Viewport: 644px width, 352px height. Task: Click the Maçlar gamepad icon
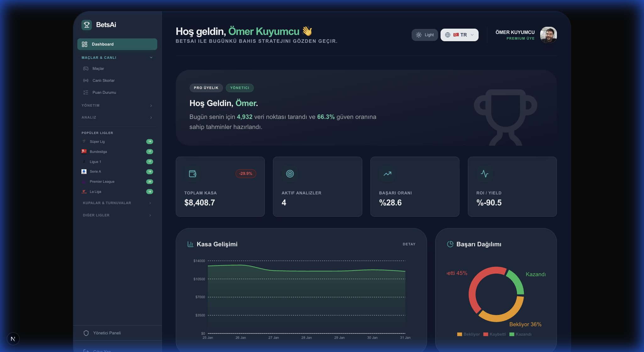click(x=86, y=68)
